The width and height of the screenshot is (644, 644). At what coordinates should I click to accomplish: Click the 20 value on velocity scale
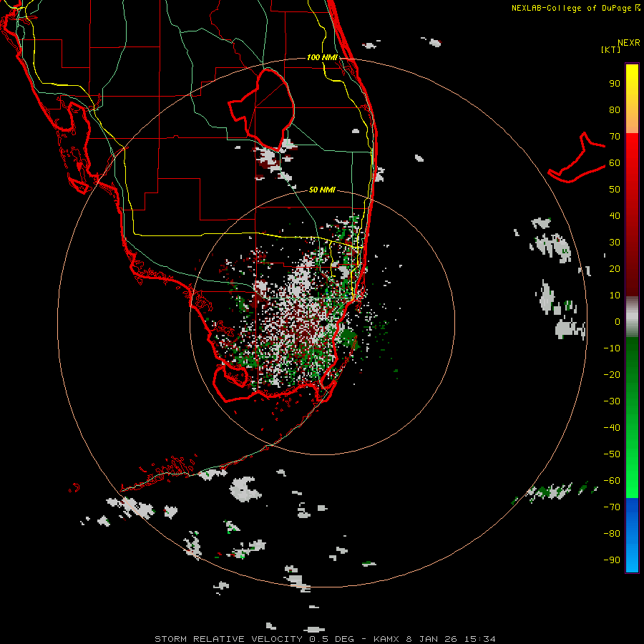615,268
